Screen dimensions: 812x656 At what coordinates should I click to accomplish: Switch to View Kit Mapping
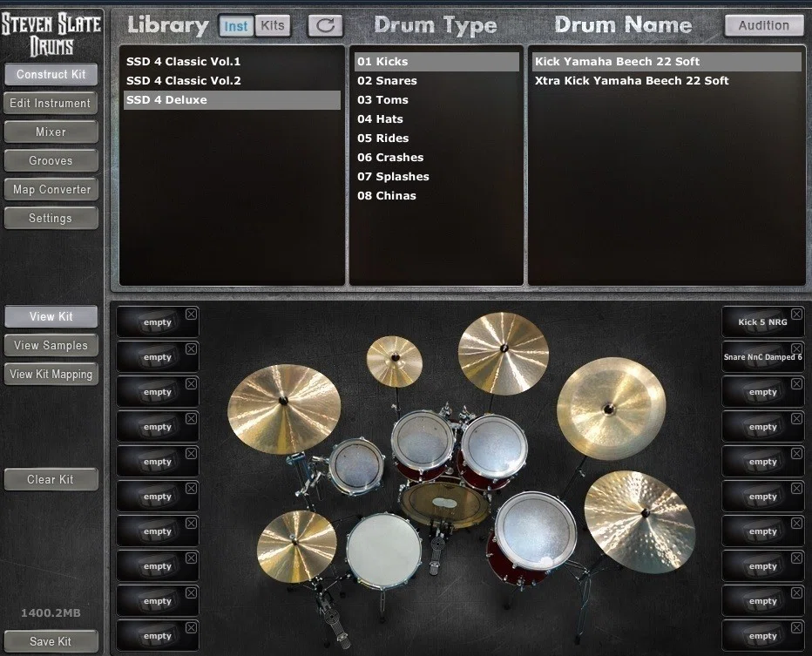click(51, 375)
